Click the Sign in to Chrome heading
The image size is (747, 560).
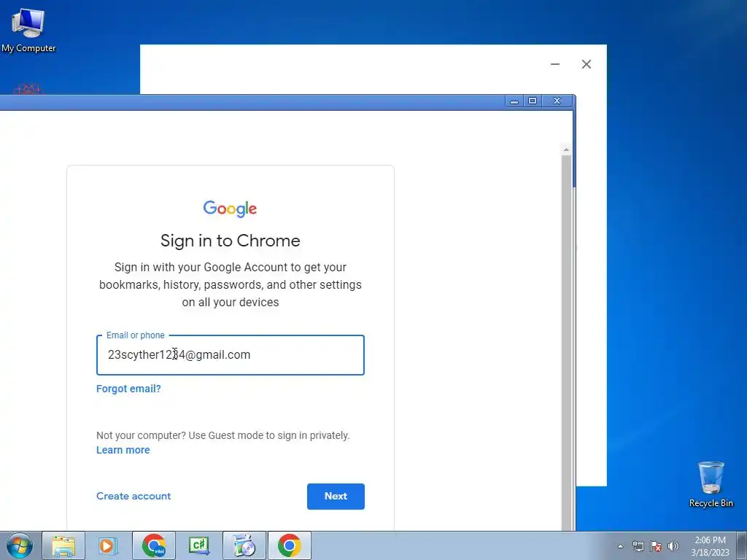coord(230,241)
